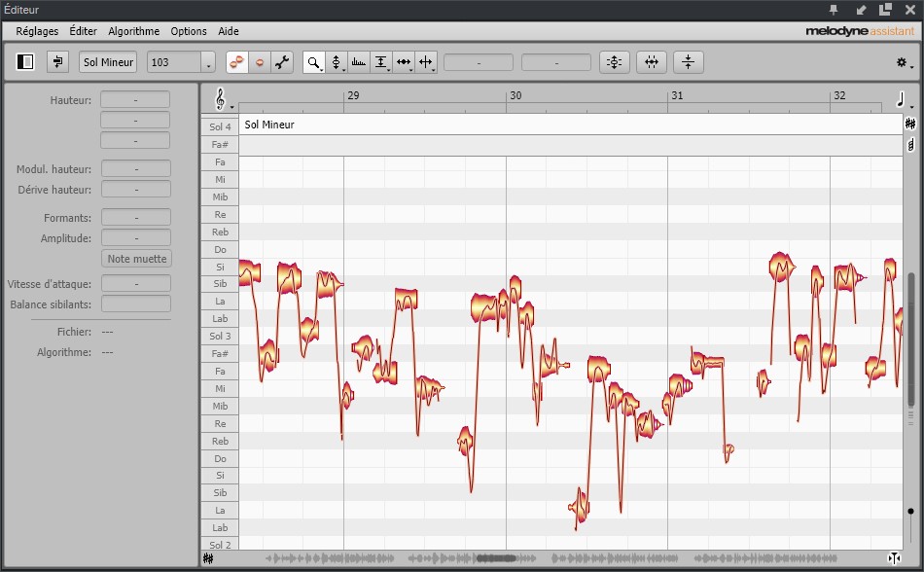Open the tempo dropdown arrow
924x572 pixels.
(x=208, y=63)
